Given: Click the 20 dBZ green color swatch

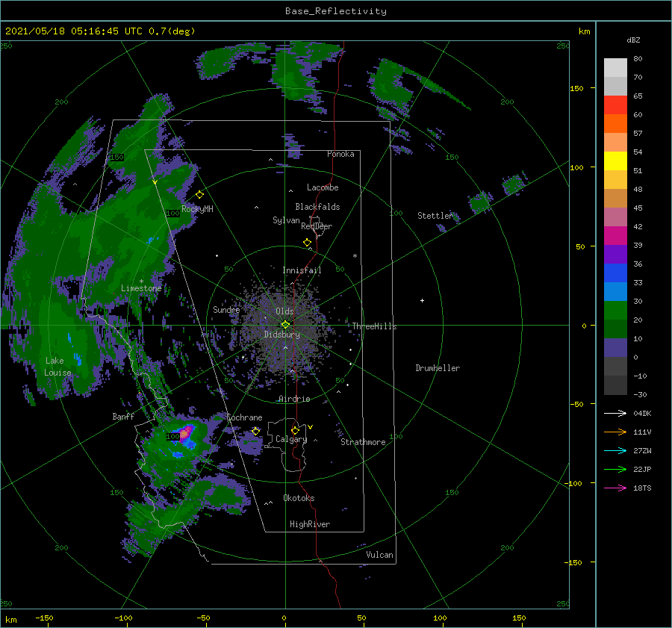Looking at the screenshot, I should [615, 311].
